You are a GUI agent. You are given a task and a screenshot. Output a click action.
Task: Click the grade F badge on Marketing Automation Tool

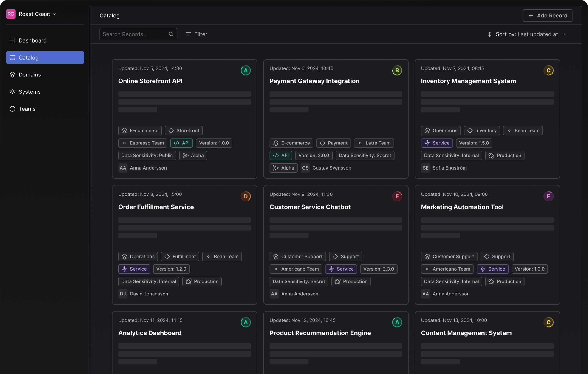[x=548, y=196]
